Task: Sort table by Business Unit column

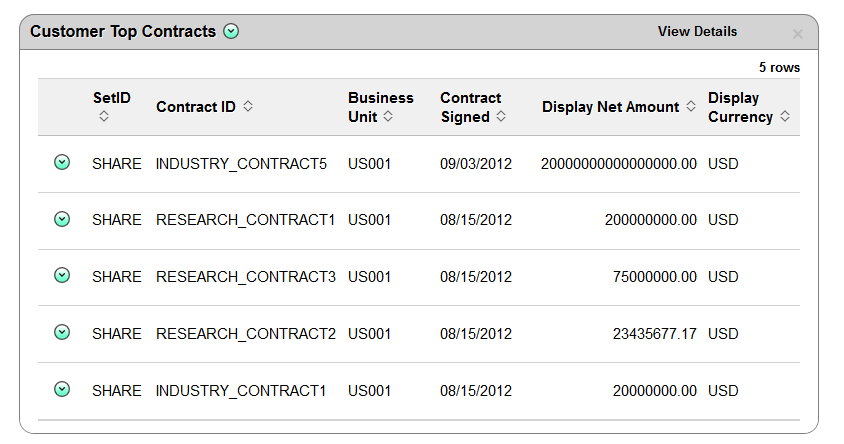Action: point(388,117)
